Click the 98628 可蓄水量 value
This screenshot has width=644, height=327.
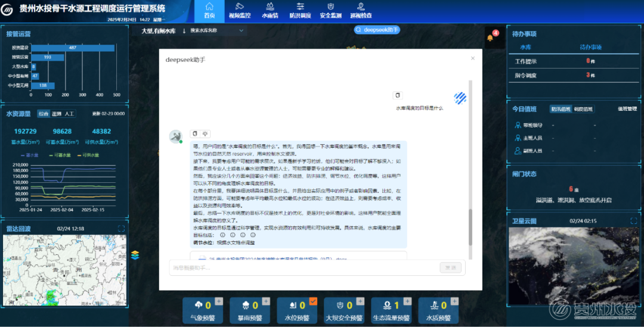click(62, 131)
